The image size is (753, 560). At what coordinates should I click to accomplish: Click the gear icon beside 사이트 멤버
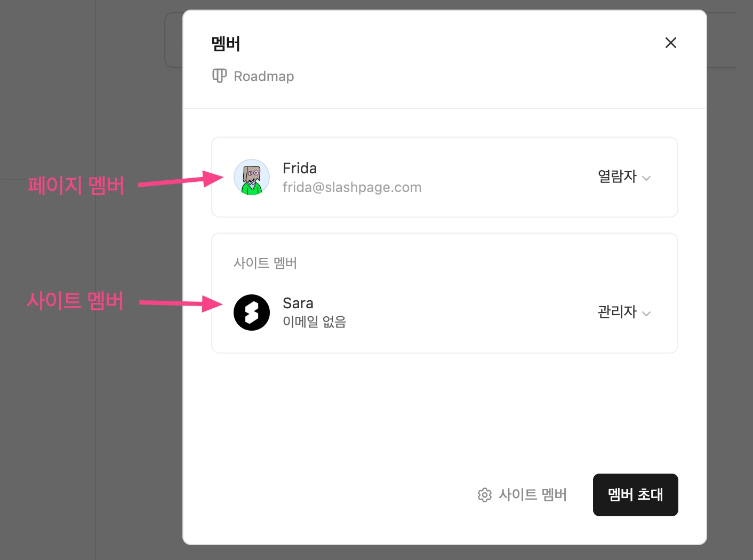(485, 495)
